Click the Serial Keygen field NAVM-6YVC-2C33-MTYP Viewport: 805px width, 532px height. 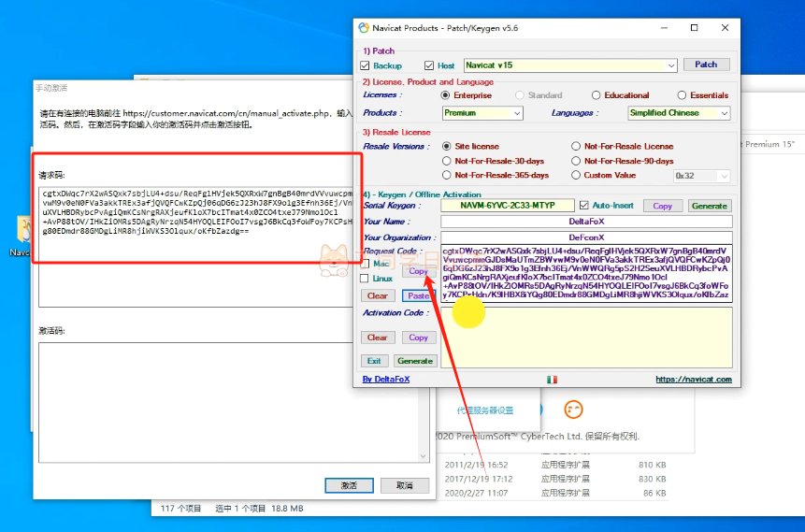(x=508, y=206)
